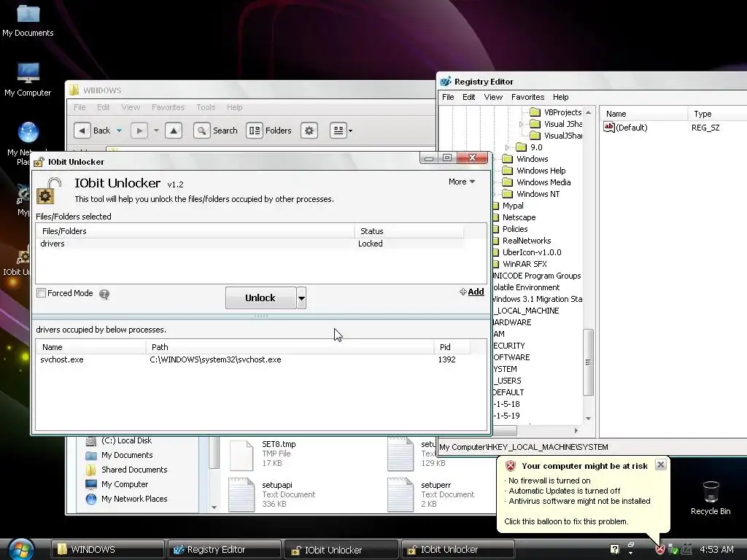This screenshot has height=560, width=747.
Task: Click the red security shield tray icon
Action: point(659,550)
